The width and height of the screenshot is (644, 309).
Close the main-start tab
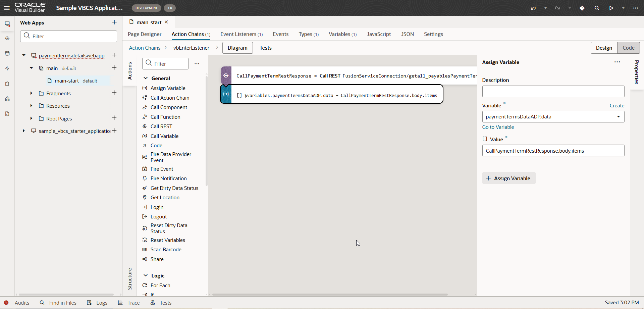166,22
